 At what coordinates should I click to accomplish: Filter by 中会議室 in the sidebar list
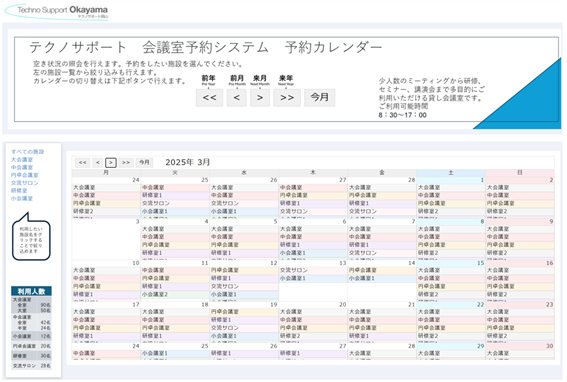coord(22,167)
